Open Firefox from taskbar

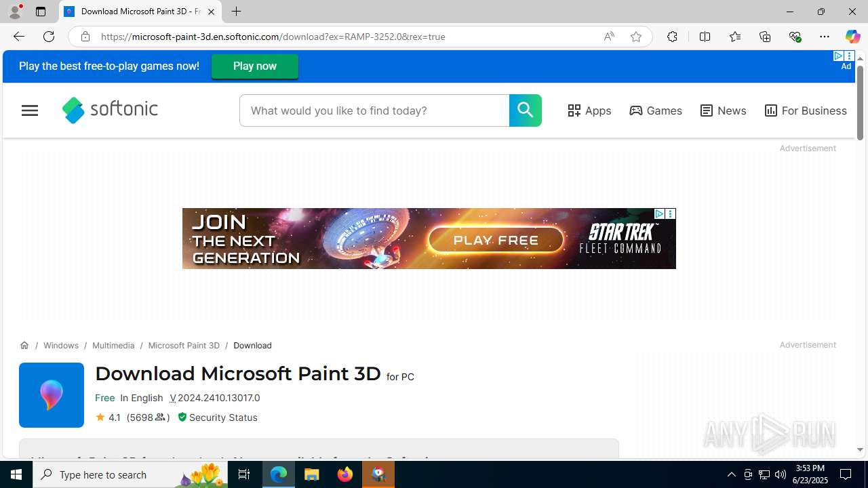pos(345,474)
